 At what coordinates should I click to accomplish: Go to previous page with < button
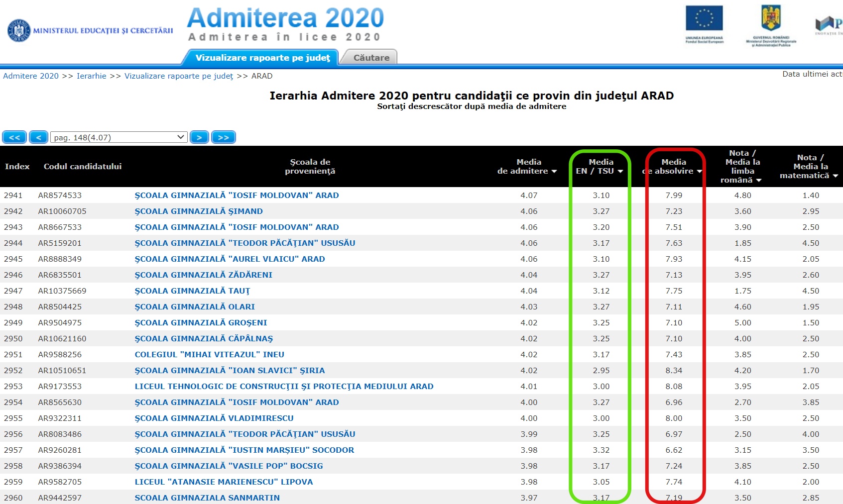click(38, 137)
